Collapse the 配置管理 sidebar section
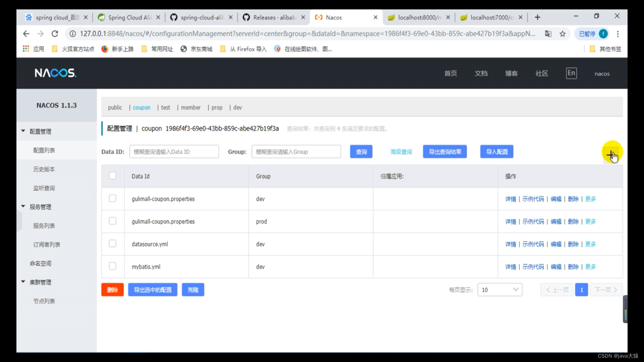Viewport: 644px width, 362px height. point(23,131)
